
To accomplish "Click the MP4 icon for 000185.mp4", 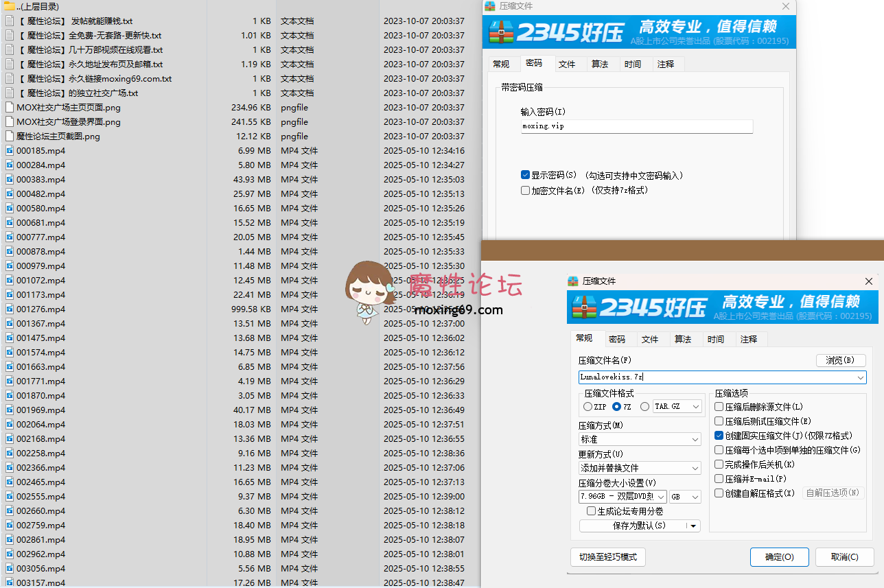I will [x=10, y=150].
